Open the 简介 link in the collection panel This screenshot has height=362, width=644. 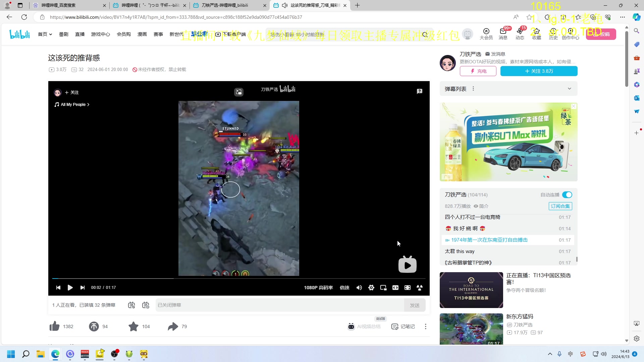click(481, 206)
